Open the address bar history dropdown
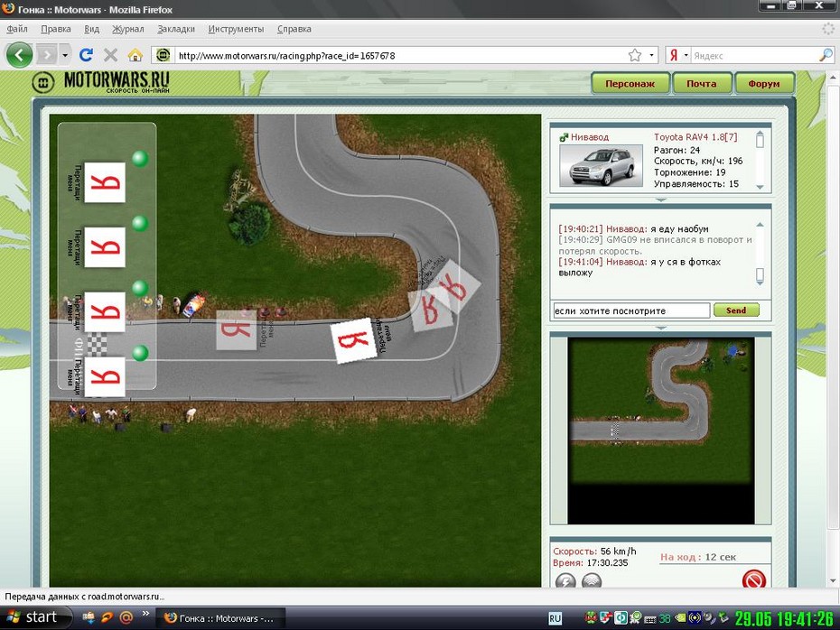 (x=652, y=55)
